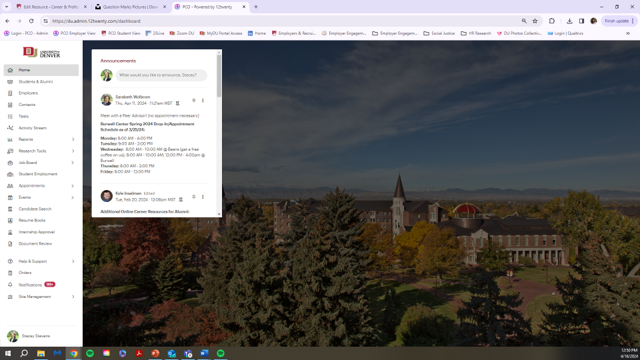Open a new browser tab with plus button
The height and width of the screenshot is (360, 640).
click(256, 7)
